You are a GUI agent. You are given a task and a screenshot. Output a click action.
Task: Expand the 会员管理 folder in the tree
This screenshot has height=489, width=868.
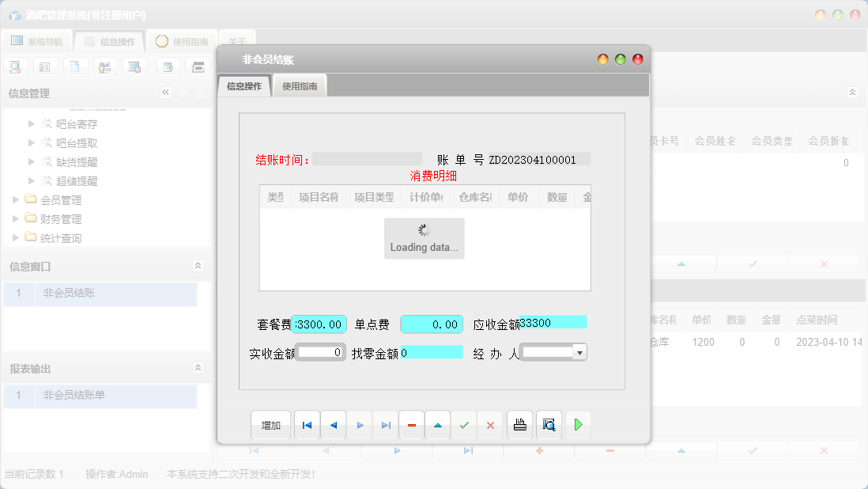[x=47, y=200]
